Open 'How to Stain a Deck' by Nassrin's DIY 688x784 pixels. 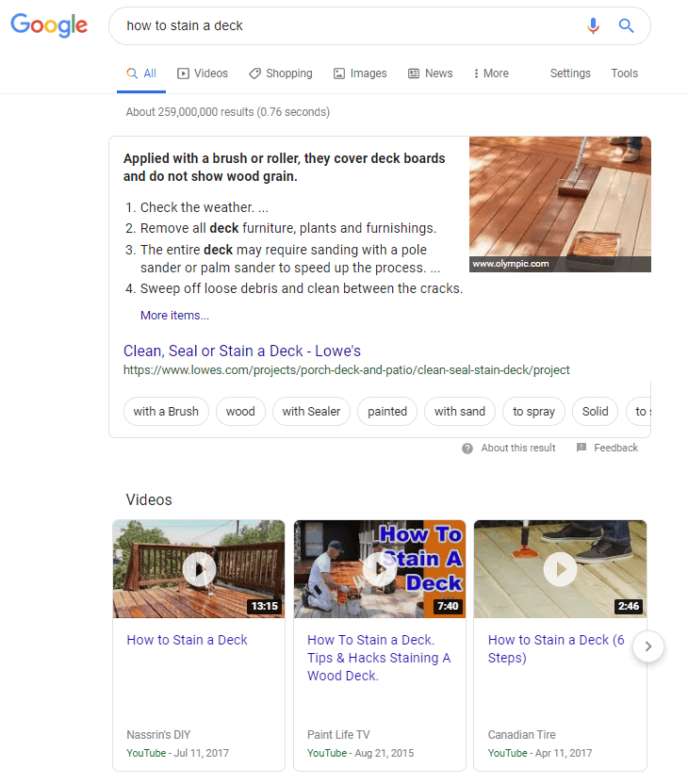tap(187, 640)
